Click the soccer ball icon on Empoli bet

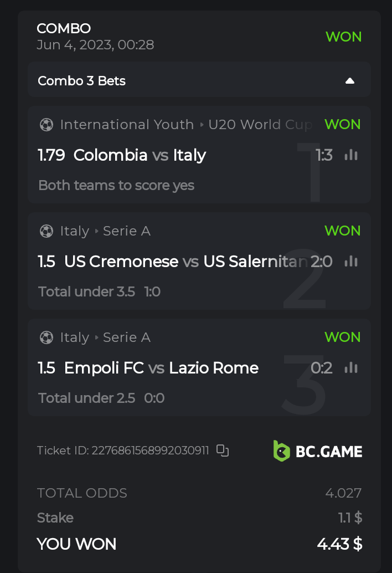[x=47, y=337]
